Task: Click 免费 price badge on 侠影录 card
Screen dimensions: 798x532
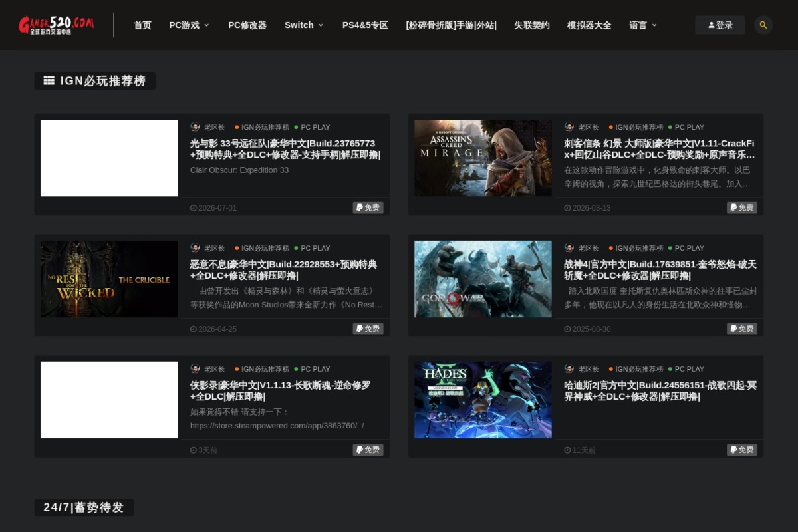Action: 368,450
